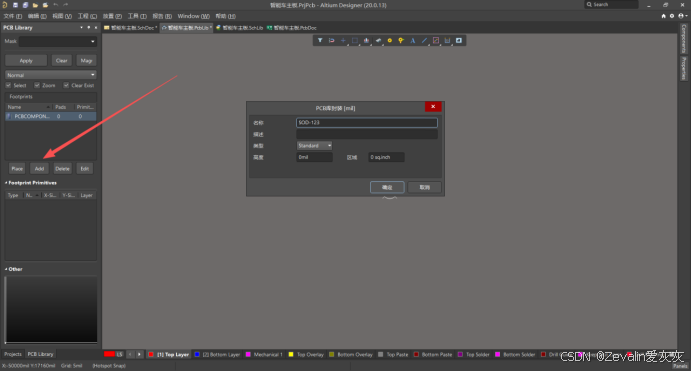Image resolution: width=692 pixels, height=371 pixels.
Task: Click the Delete footprint button
Action: click(x=62, y=169)
